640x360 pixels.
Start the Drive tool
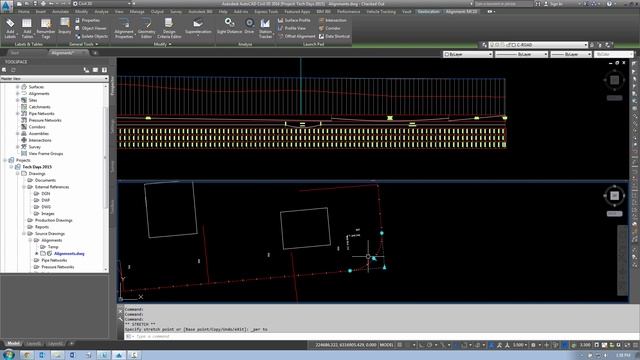point(249,26)
